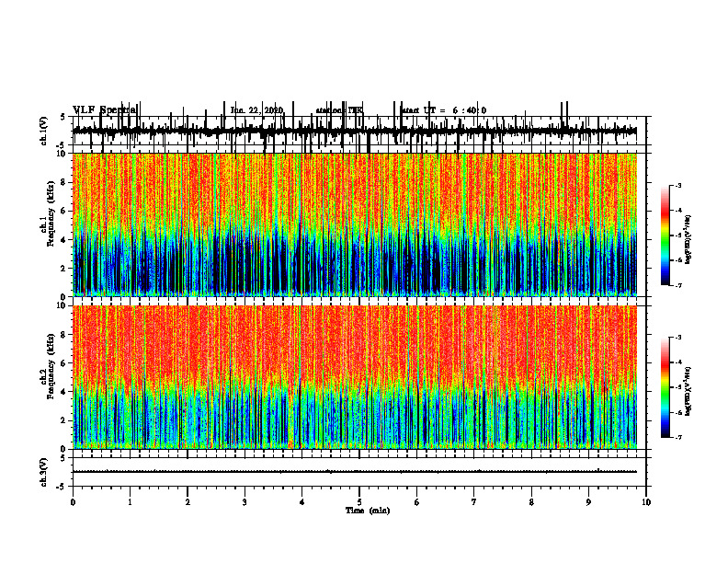Click time axis tick label 9
This screenshot has width=728, height=563.
click(588, 502)
